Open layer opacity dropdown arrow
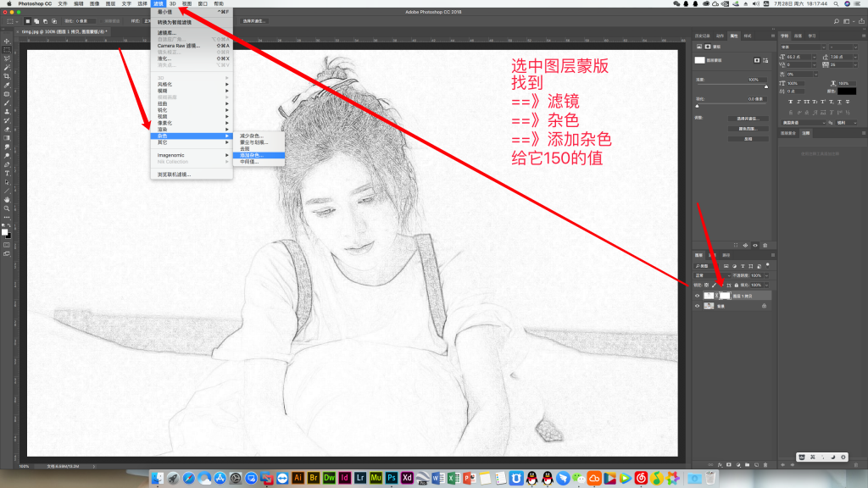868x488 pixels. [x=766, y=275]
